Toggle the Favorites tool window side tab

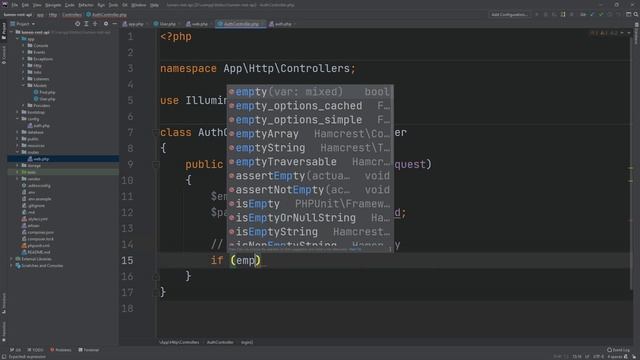pos(4,331)
